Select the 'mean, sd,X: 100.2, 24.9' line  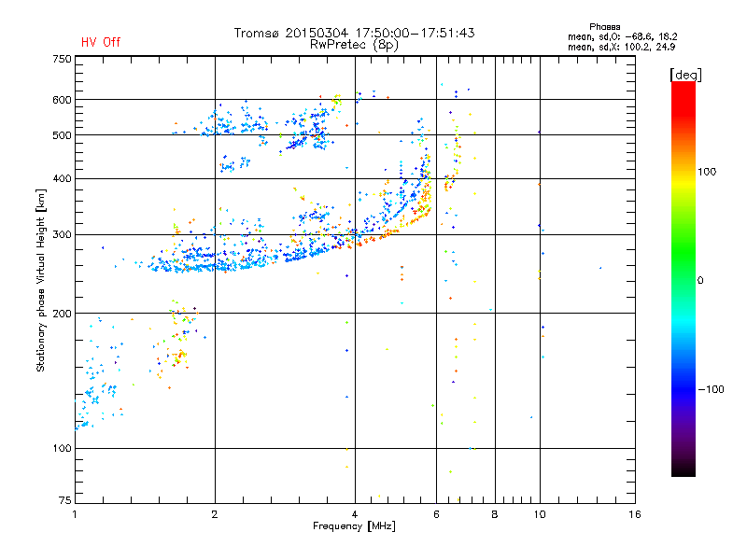pyautogui.click(x=621, y=47)
